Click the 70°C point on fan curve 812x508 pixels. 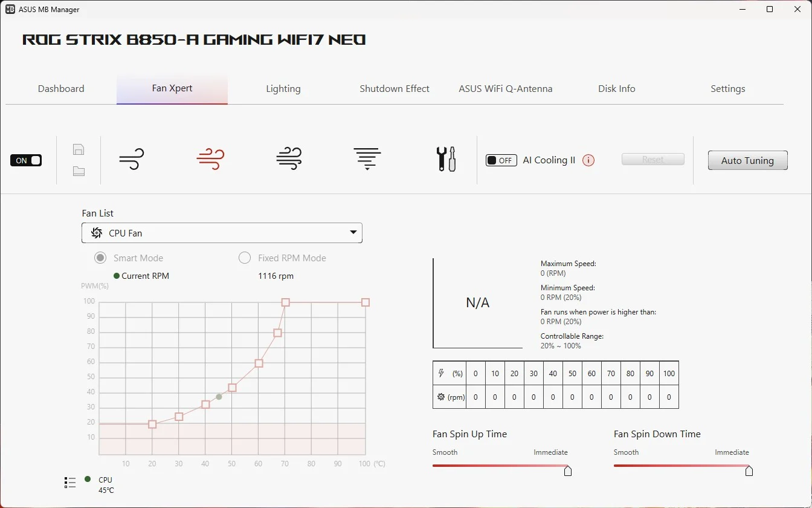(286, 302)
